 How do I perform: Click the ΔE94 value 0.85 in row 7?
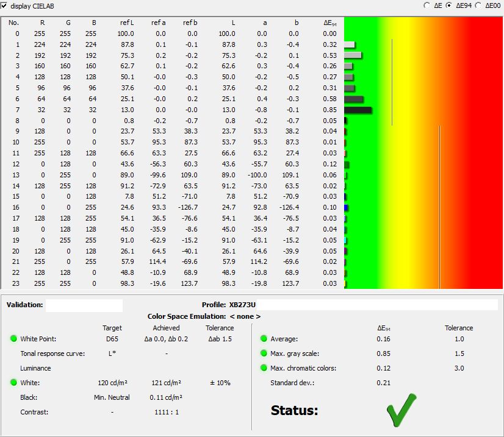(x=329, y=110)
